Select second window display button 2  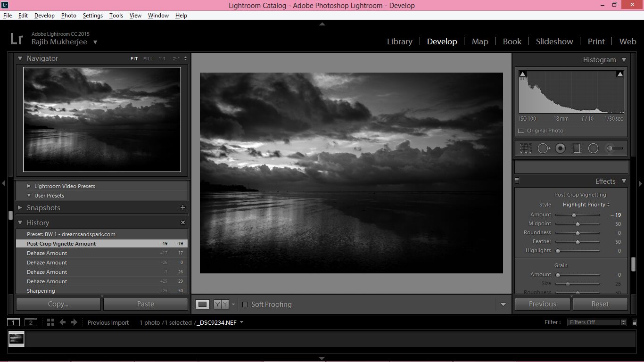click(x=31, y=322)
